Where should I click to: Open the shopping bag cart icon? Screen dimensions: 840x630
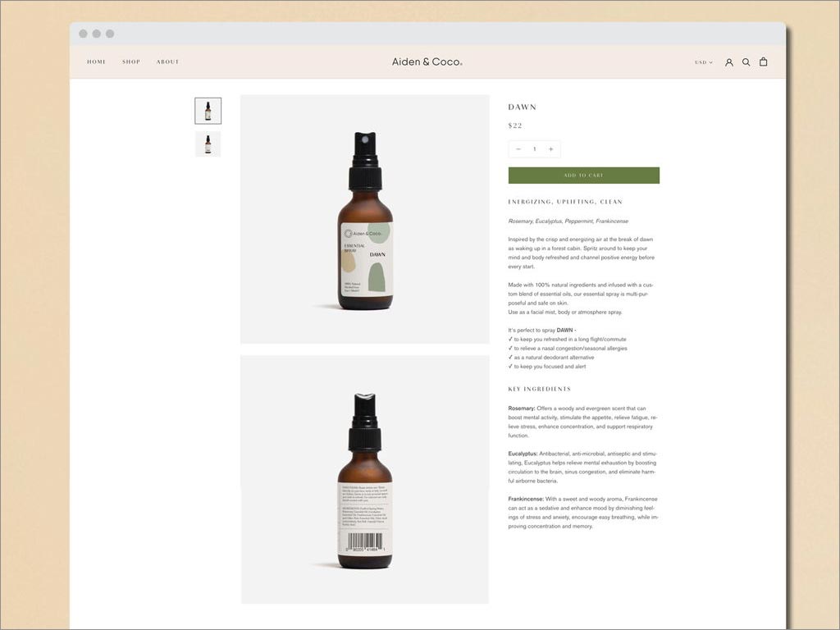(763, 62)
